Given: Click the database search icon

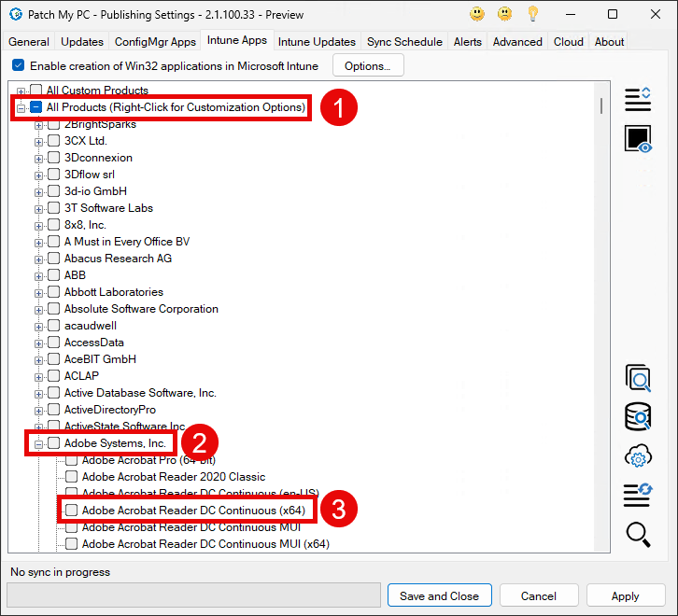Looking at the screenshot, I should (x=638, y=417).
